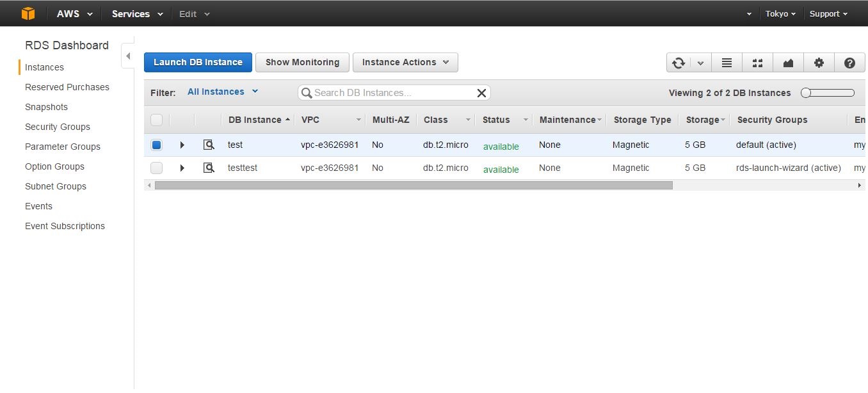Open Class column filter arrow
This screenshot has width=868, height=393.
(x=469, y=120)
